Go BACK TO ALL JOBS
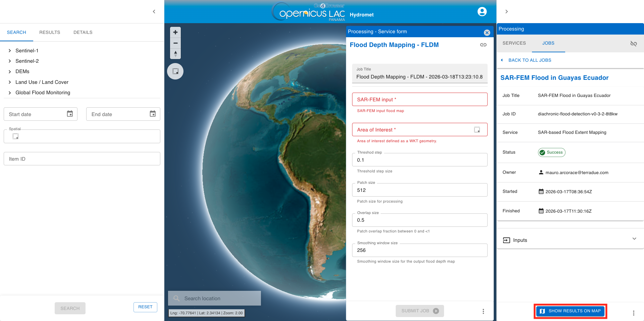This screenshot has height=321, width=644. coord(529,60)
